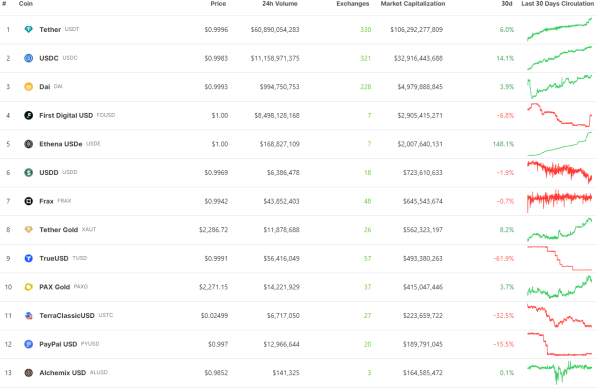Click the Tether Gold logo icon
The width and height of the screenshot is (600, 388).
(28, 230)
